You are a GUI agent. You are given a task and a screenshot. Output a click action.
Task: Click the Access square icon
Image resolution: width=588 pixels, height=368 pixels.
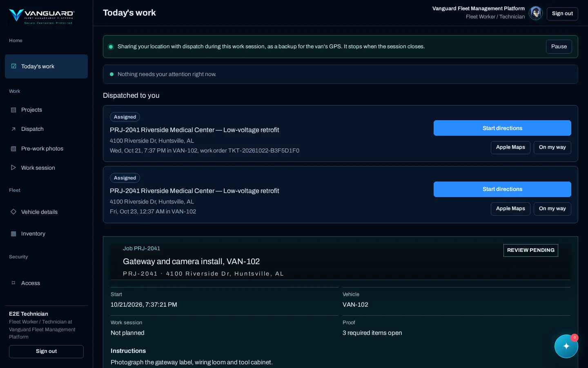[x=13, y=283]
